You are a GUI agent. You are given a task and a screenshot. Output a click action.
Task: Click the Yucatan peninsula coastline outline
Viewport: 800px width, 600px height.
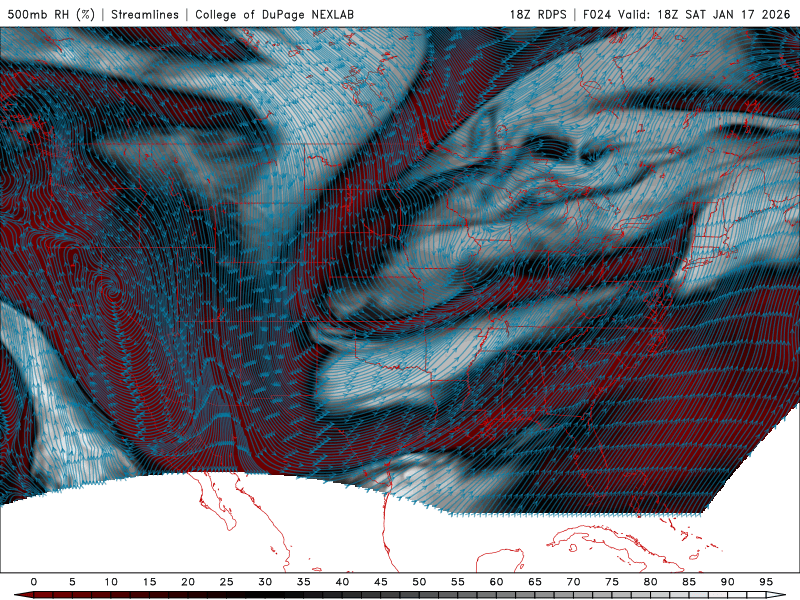500,560
